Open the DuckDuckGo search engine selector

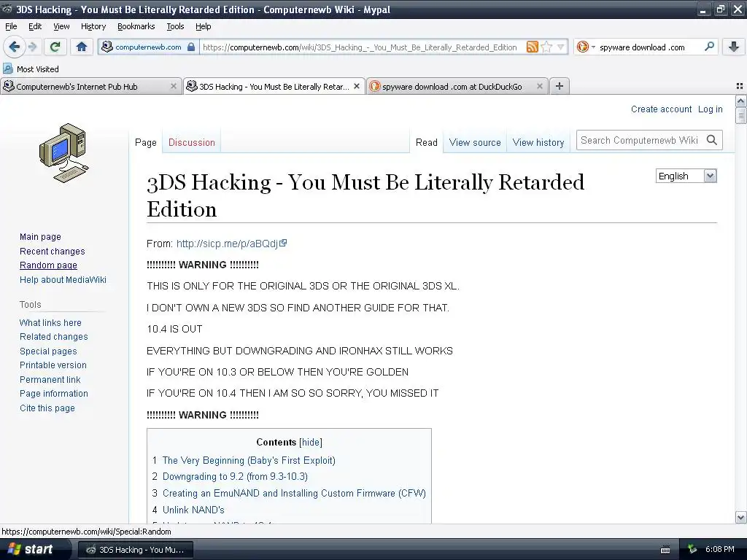pyautogui.click(x=586, y=47)
